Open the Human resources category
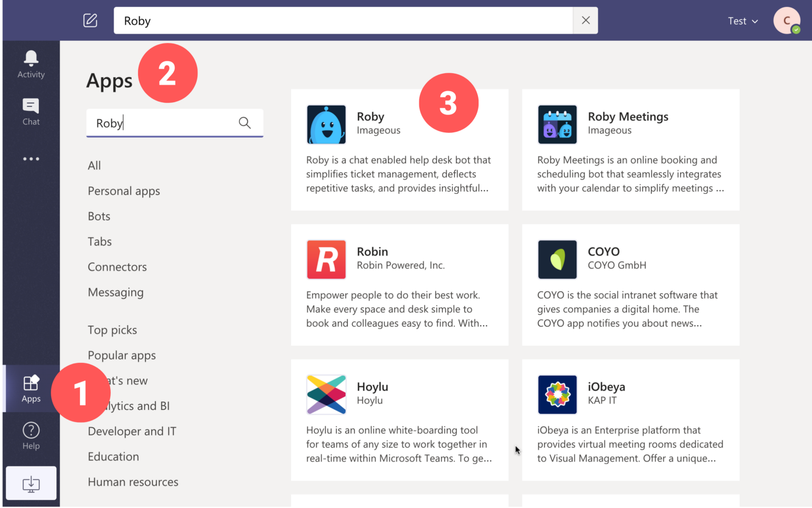The width and height of the screenshot is (812, 508). coord(133,482)
